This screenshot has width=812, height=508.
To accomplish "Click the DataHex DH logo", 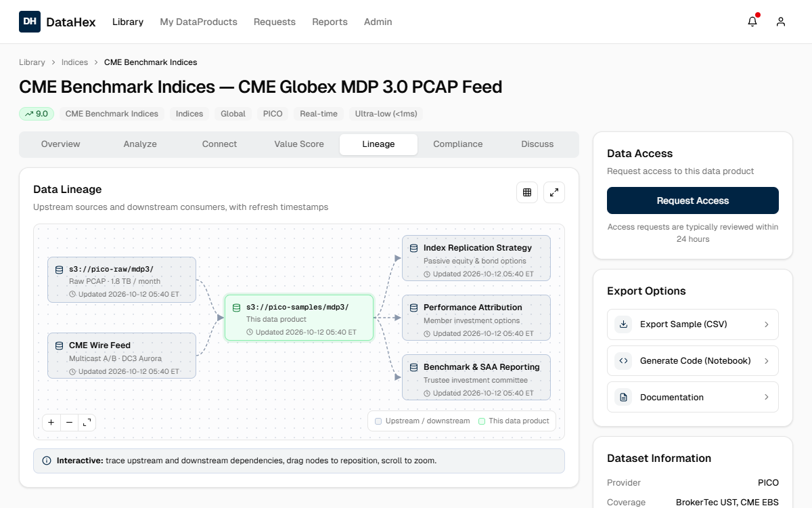I will [x=30, y=22].
